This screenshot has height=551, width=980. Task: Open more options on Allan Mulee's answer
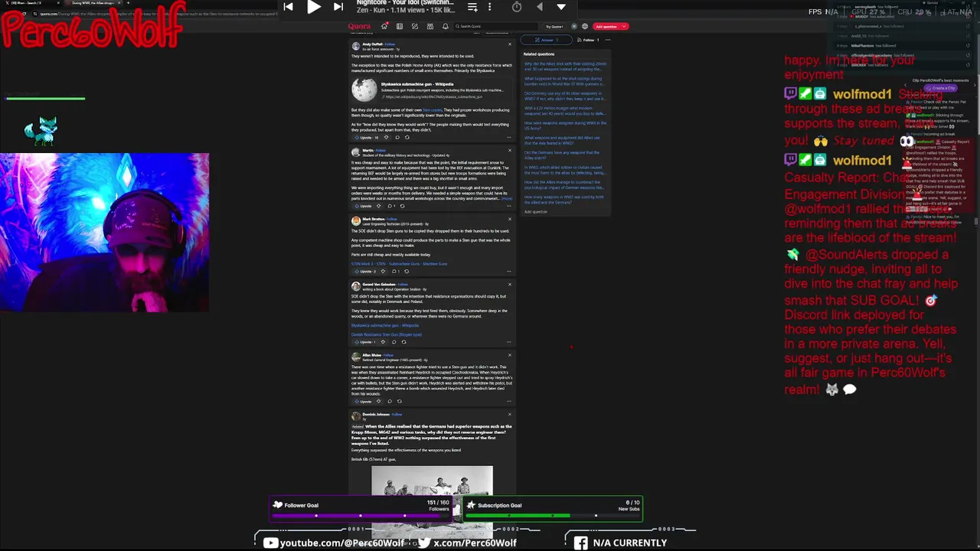pos(508,401)
